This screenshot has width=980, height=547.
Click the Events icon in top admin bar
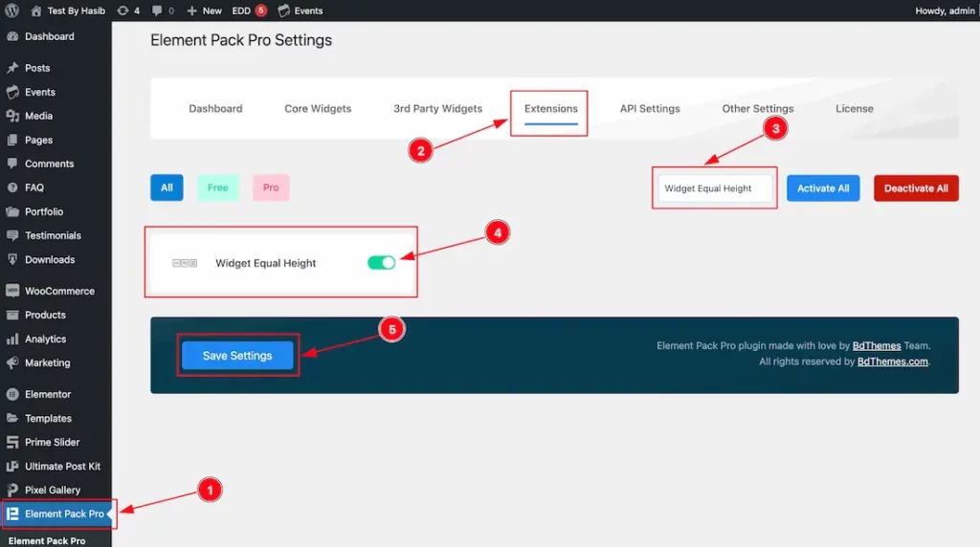tap(283, 11)
